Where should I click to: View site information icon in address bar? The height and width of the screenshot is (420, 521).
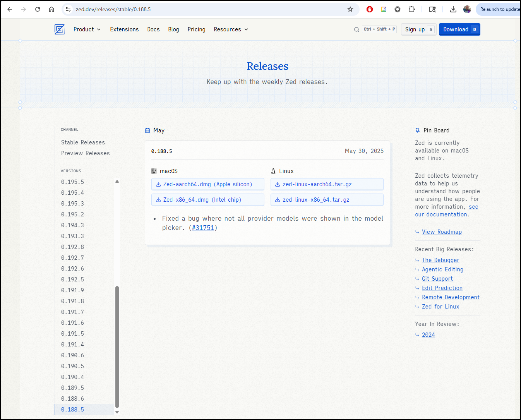(x=68, y=9)
